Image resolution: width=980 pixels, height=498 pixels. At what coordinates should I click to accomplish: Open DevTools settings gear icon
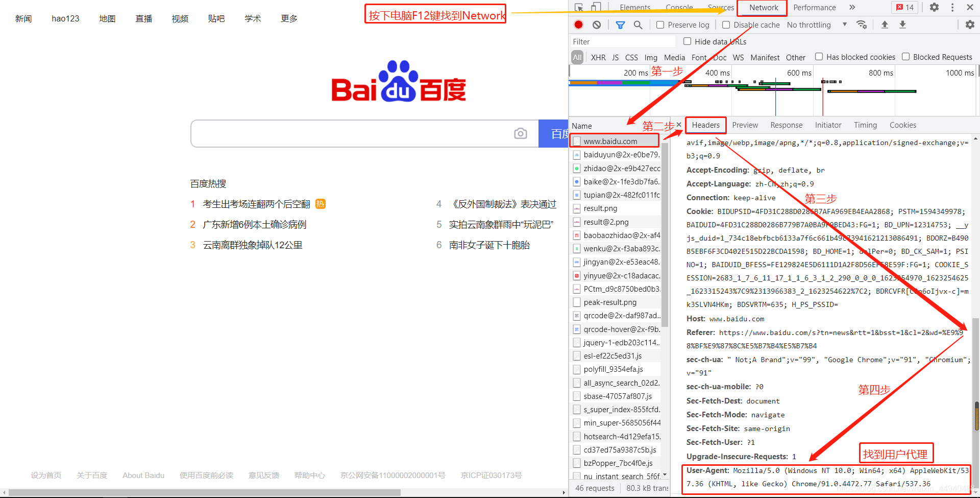point(934,7)
